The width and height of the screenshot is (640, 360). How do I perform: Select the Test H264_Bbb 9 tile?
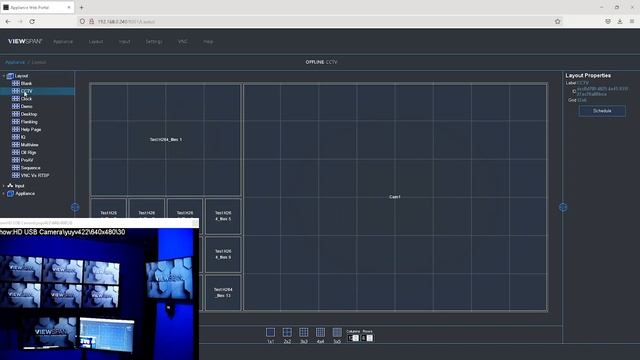(x=223, y=255)
